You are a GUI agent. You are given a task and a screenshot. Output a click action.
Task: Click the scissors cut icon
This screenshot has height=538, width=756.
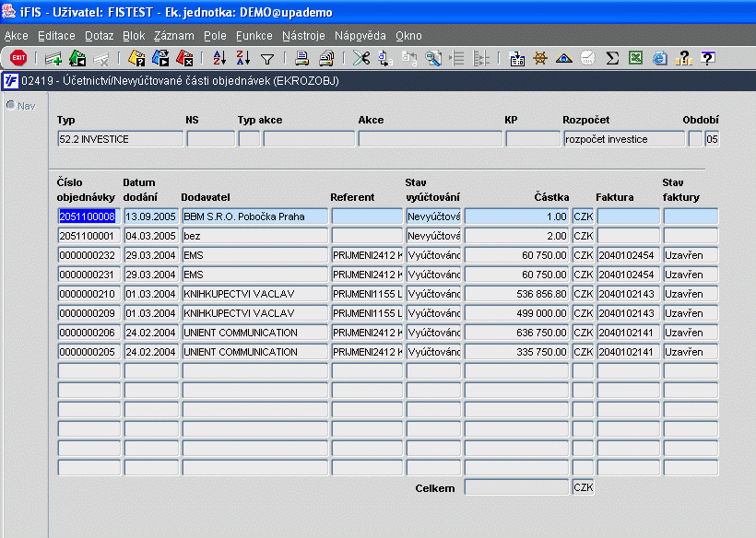click(361, 58)
